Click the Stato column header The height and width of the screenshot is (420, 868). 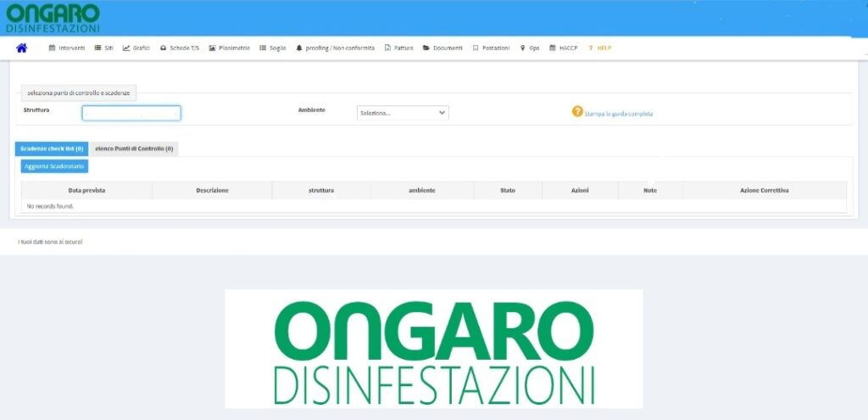click(508, 190)
